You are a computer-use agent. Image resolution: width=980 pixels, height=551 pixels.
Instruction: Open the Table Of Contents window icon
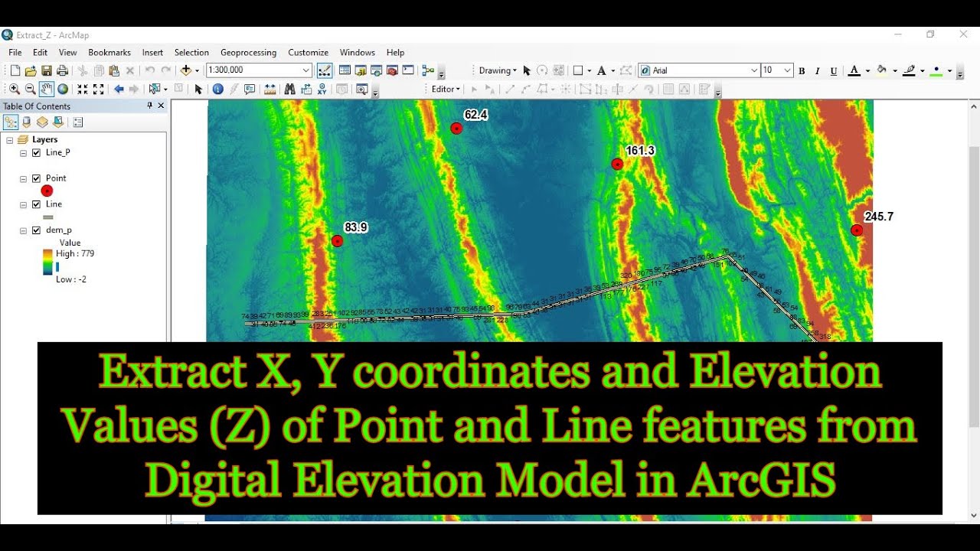point(345,70)
